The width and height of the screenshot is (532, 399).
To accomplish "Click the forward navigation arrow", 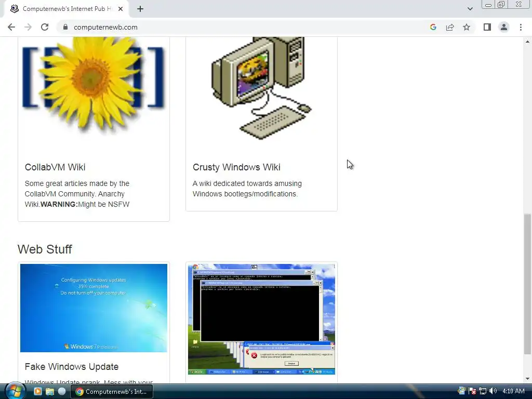I will (x=28, y=27).
